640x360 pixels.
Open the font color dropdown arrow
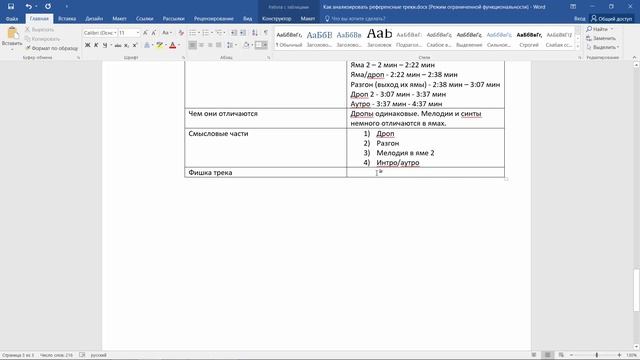coord(179,45)
